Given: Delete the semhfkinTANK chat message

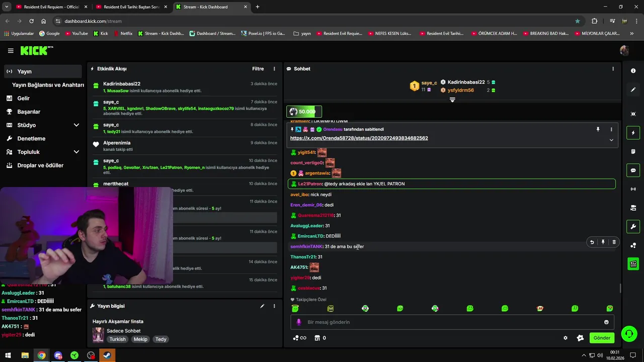Looking at the screenshot, I should pyautogui.click(x=614, y=242).
